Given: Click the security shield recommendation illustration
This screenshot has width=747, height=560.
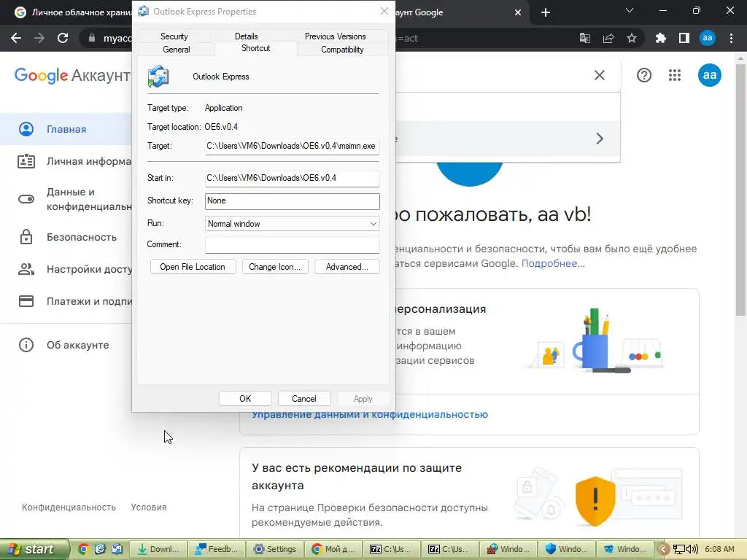Looking at the screenshot, I should pos(595,501).
